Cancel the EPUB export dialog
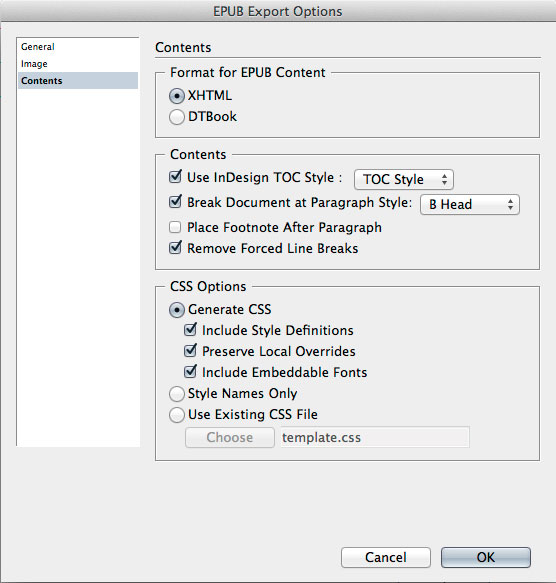The width and height of the screenshot is (556, 583). 386,557
